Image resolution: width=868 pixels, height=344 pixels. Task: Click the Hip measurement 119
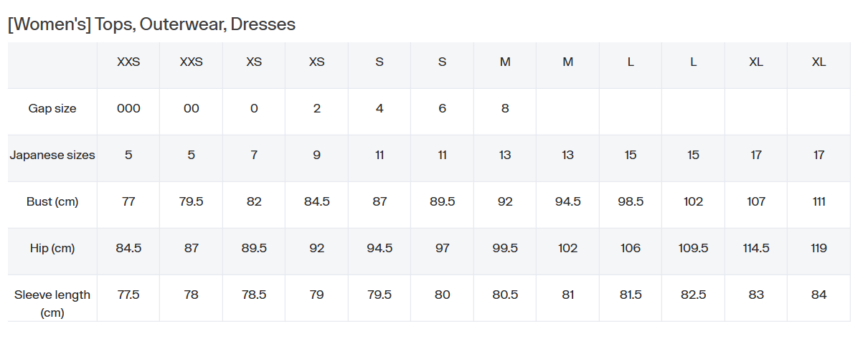(x=819, y=248)
